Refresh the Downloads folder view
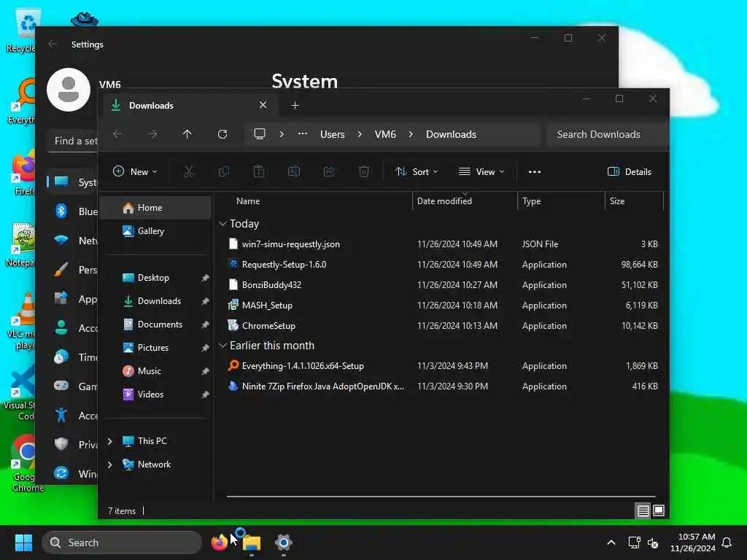 (222, 134)
